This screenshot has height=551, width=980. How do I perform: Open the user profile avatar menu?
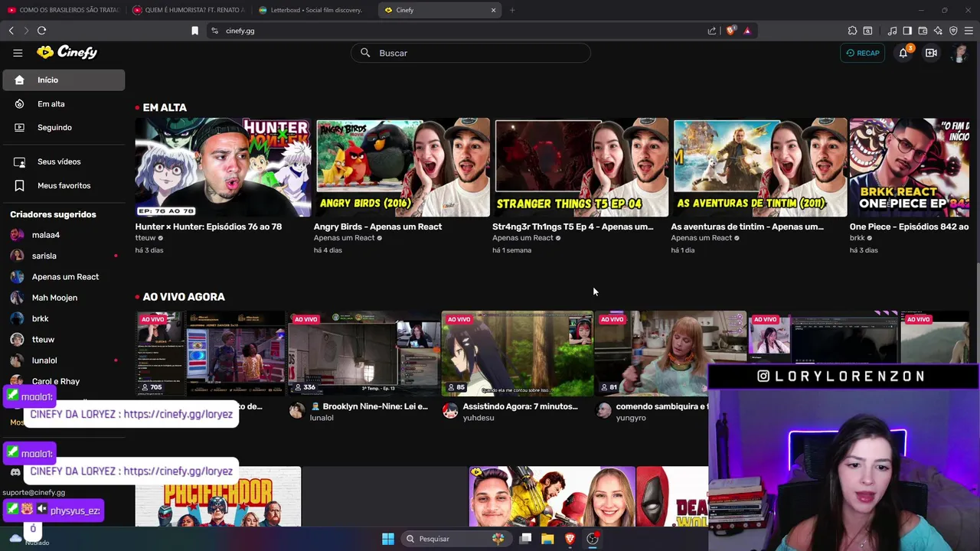tap(959, 53)
